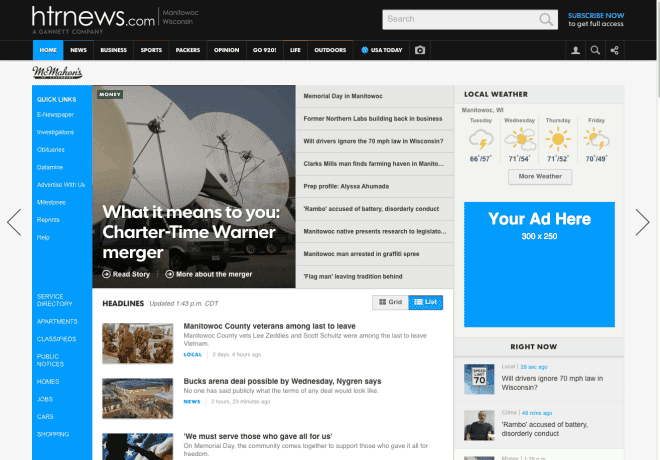
Task: Click the Thursday sunny weather icon
Action: 558,139
